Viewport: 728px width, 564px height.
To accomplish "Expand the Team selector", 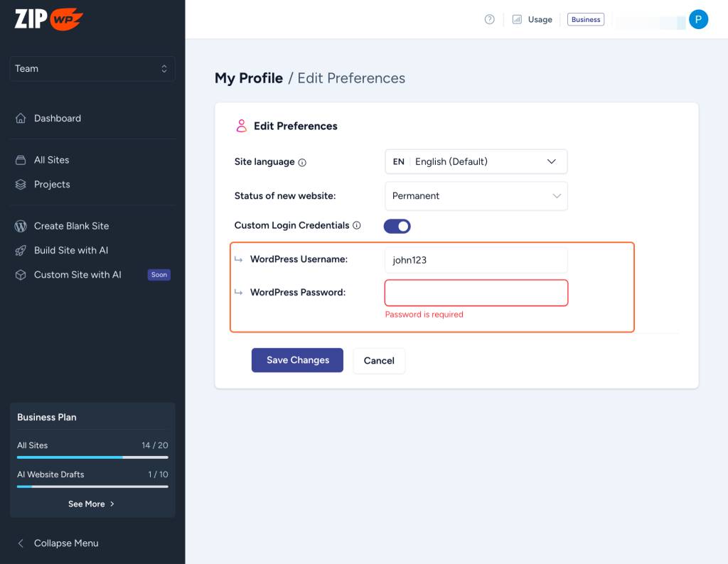I will pos(92,68).
